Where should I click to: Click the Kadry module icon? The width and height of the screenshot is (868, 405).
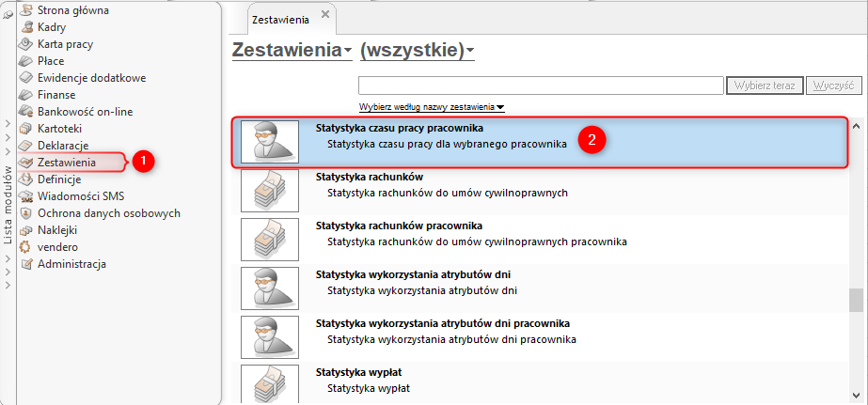(26, 27)
